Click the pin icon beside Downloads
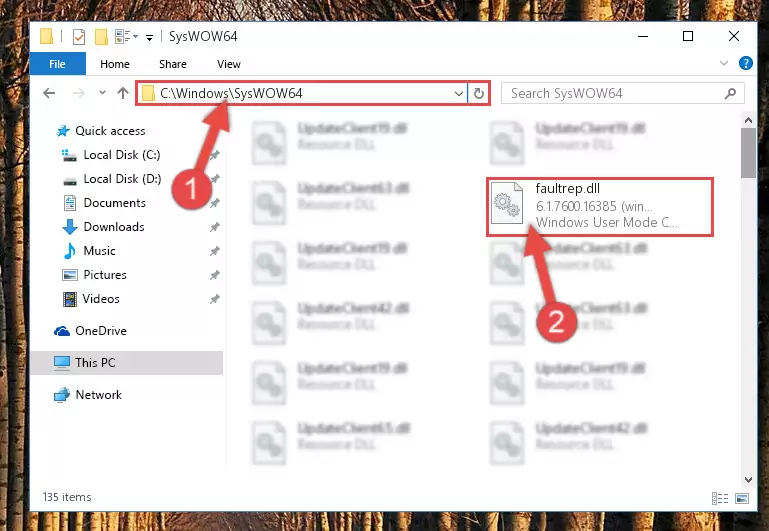Screen dimensions: 769x531 click(214, 227)
